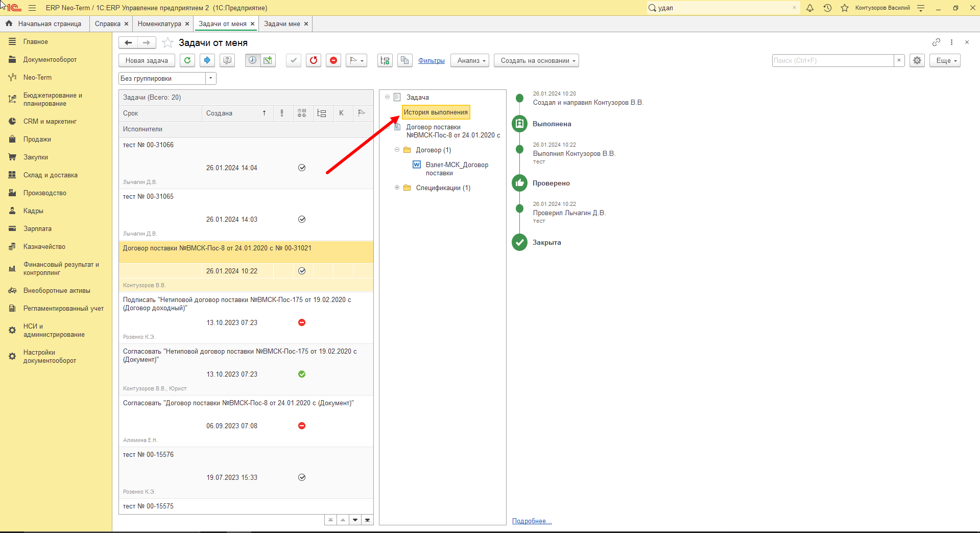The width and height of the screenshot is (980, 533).
Task: Open Документооборот in the sidebar
Action: point(50,59)
